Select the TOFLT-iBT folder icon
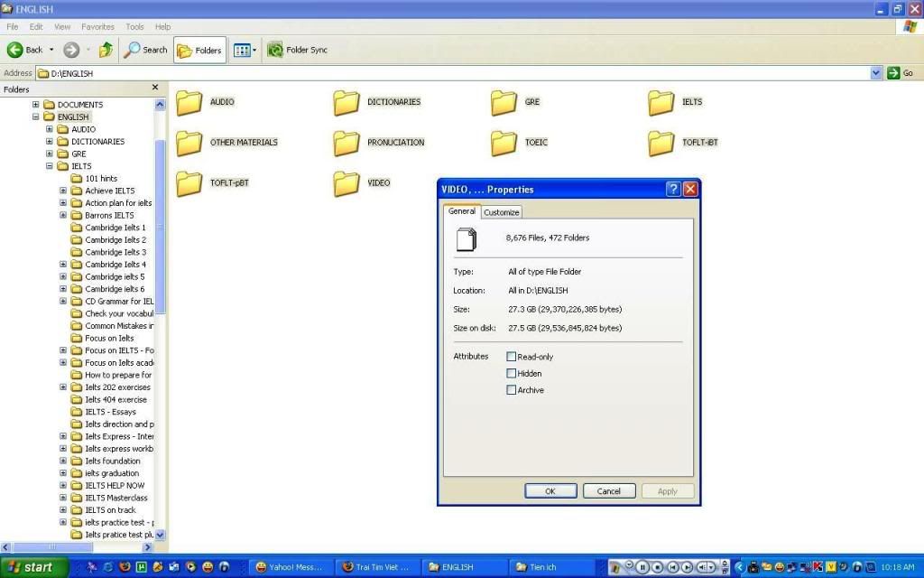 tap(661, 144)
